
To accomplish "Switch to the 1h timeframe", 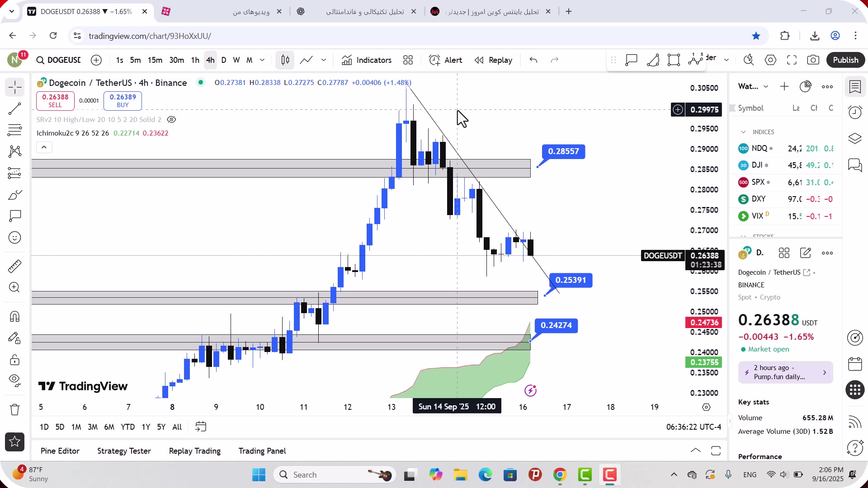I will pos(195,60).
